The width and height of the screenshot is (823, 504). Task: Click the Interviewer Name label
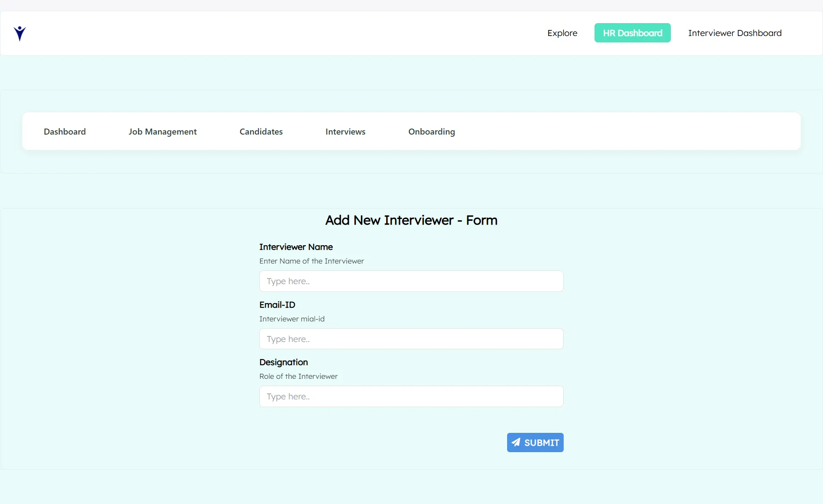tap(296, 246)
